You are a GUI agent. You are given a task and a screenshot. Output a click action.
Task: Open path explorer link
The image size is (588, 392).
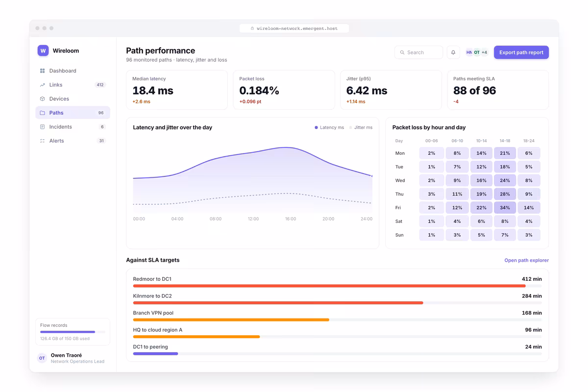coord(526,260)
